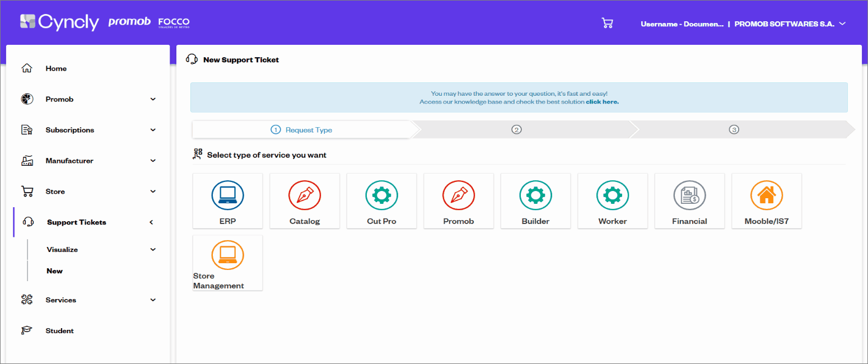Click the Services tools icon

[x=27, y=300]
